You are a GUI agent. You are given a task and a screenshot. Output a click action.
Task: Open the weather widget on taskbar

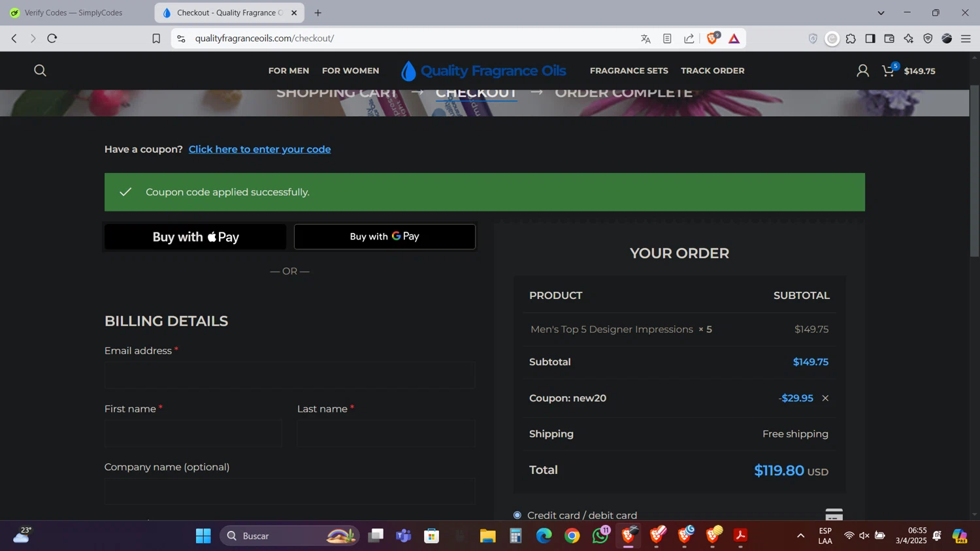point(22,535)
